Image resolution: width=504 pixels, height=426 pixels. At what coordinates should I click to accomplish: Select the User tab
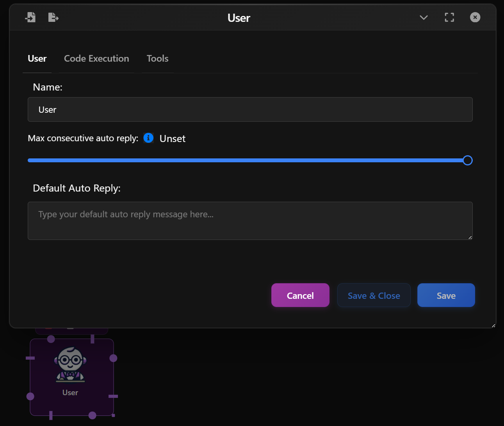(x=37, y=59)
